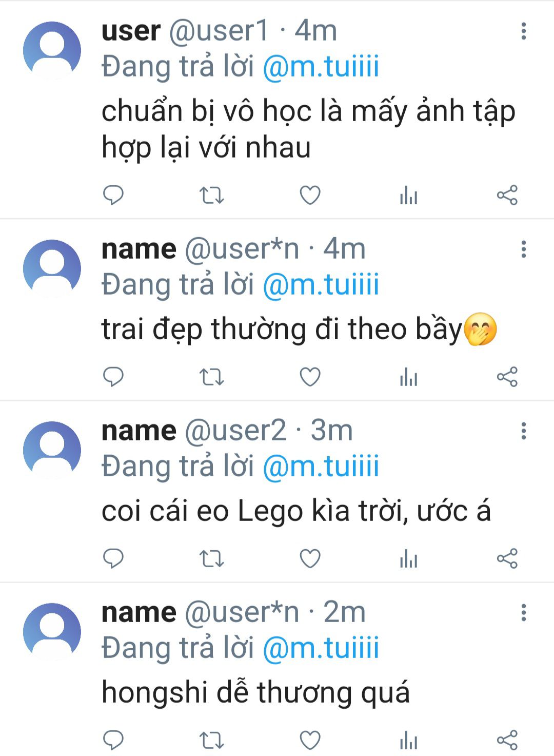Viewport: 554px width, 756px height.
Task: View analytics for the 'hongshi dễ thương quá' tweet
Action: click(x=408, y=740)
